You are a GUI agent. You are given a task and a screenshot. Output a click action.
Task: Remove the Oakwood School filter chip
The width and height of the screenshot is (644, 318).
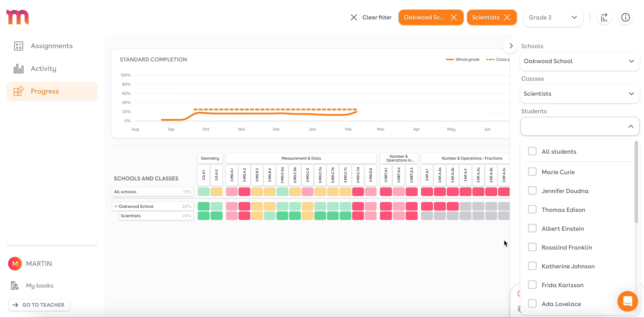tap(454, 17)
